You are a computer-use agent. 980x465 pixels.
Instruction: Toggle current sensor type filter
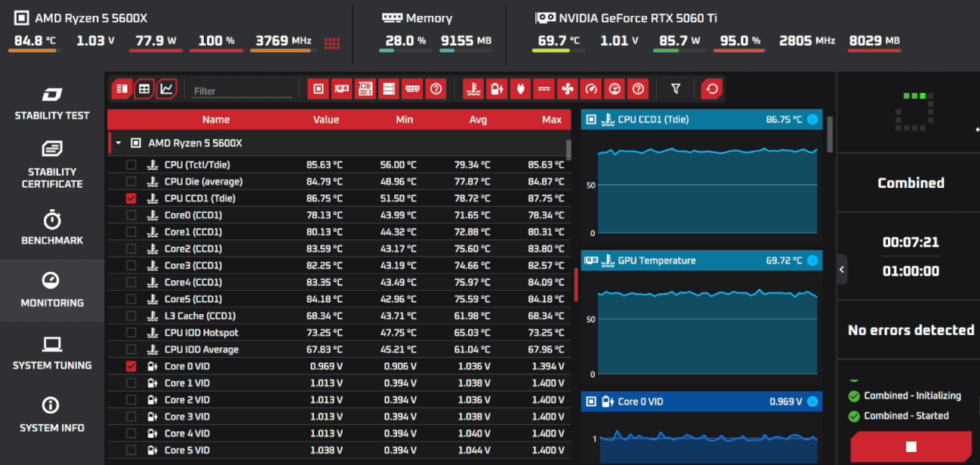[544, 89]
